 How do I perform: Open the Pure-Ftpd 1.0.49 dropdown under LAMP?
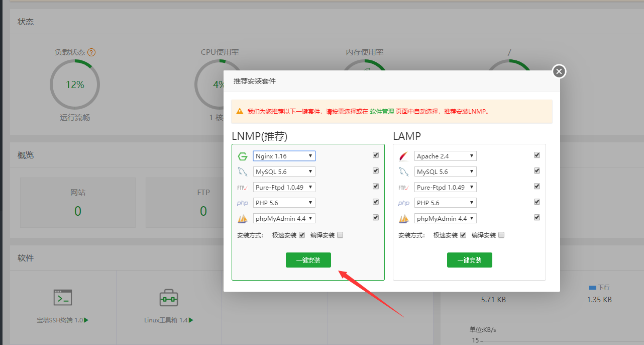(446, 188)
